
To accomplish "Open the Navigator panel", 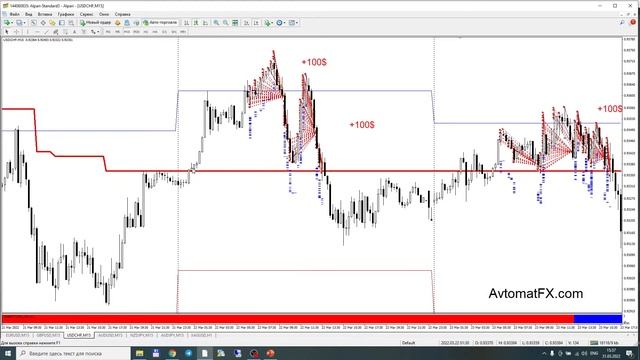I will (52, 23).
